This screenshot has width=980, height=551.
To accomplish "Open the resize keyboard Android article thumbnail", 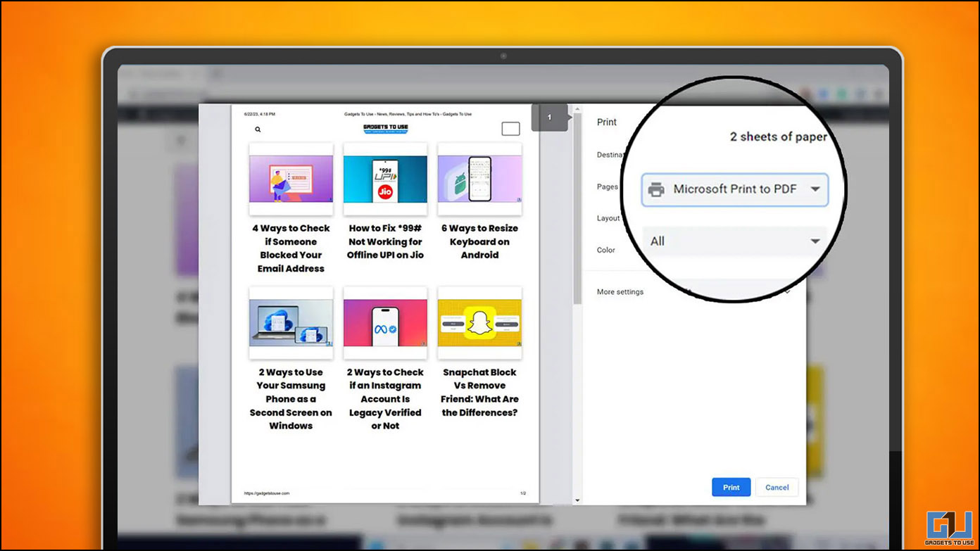I will [x=479, y=179].
